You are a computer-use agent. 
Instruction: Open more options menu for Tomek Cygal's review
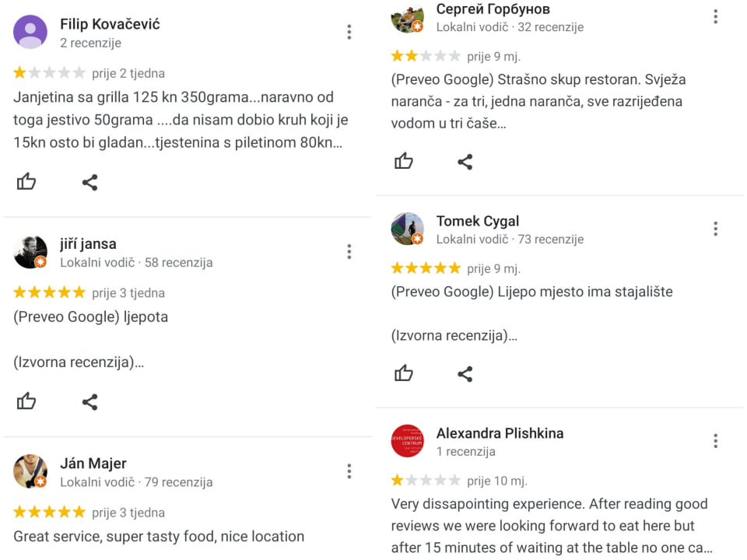coord(715,229)
